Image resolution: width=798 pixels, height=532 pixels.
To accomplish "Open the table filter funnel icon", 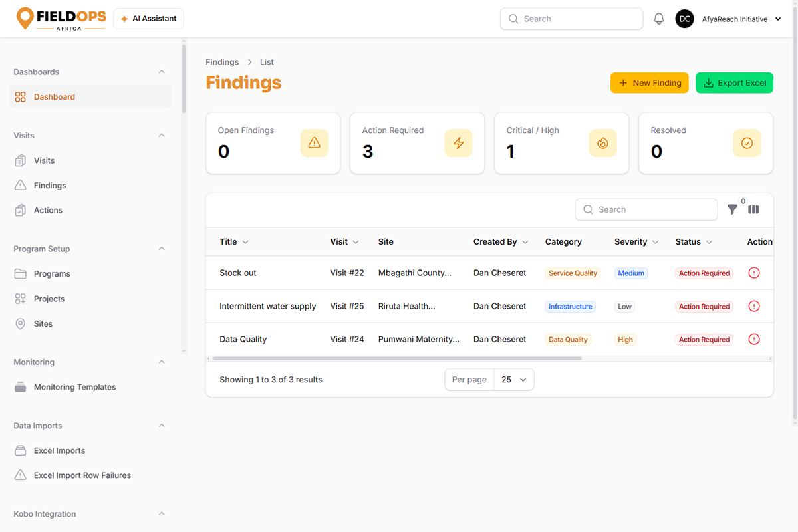I will (x=732, y=209).
